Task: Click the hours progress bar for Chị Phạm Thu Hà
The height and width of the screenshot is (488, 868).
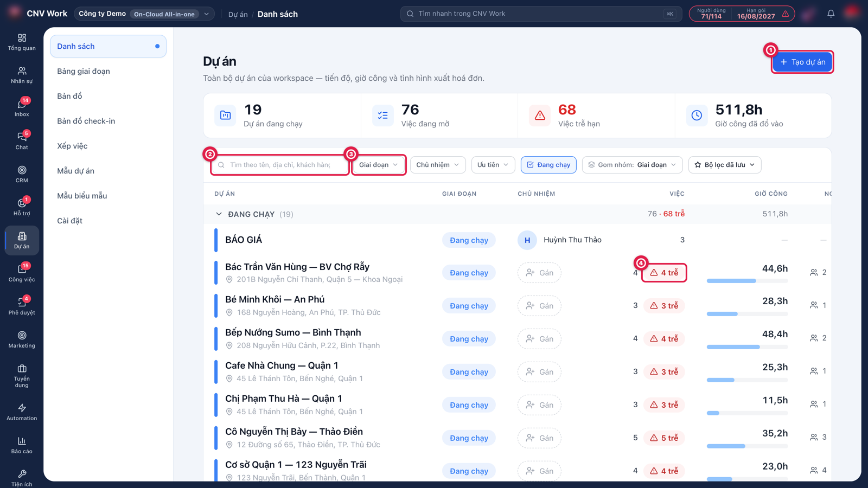Action: click(x=747, y=413)
